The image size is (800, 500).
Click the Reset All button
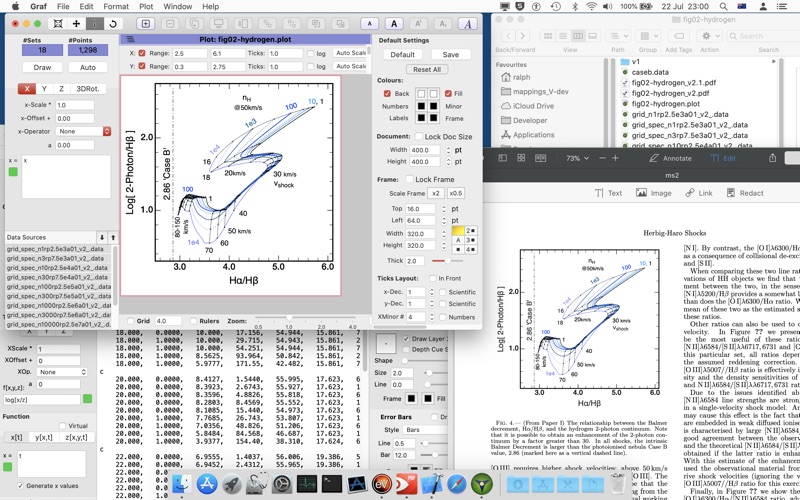point(427,70)
